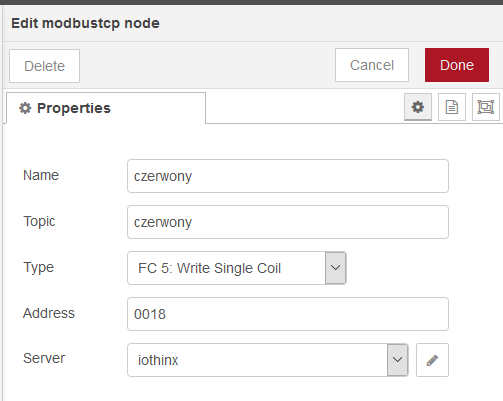This screenshot has height=401, width=503.
Task: Click the Done button
Action: (457, 65)
